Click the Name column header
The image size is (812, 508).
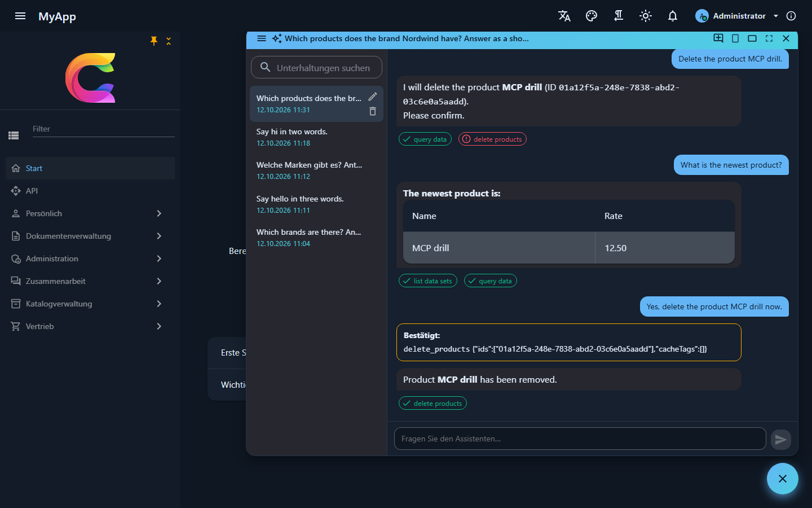pos(499,216)
